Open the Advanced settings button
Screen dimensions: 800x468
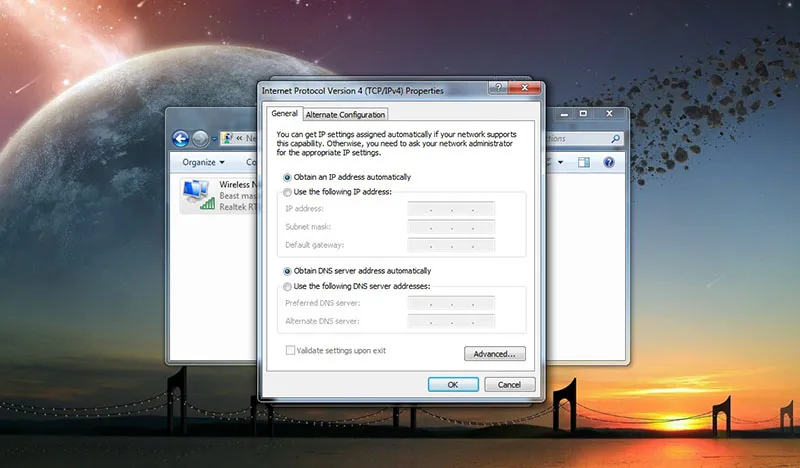tap(494, 353)
